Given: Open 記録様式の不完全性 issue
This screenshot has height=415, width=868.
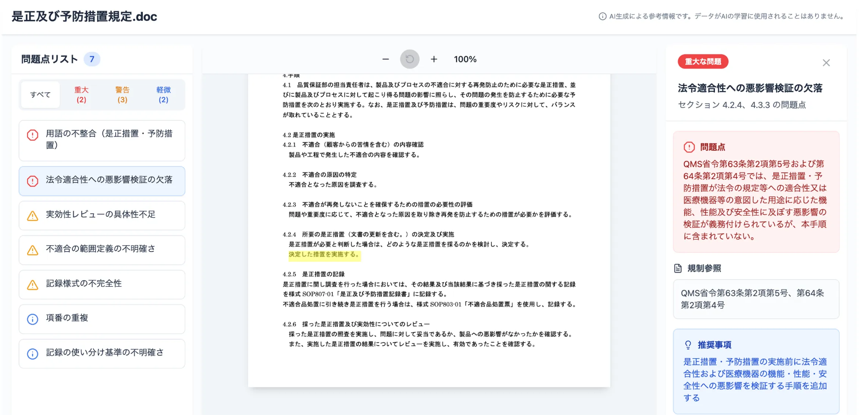Looking at the screenshot, I should click(101, 284).
